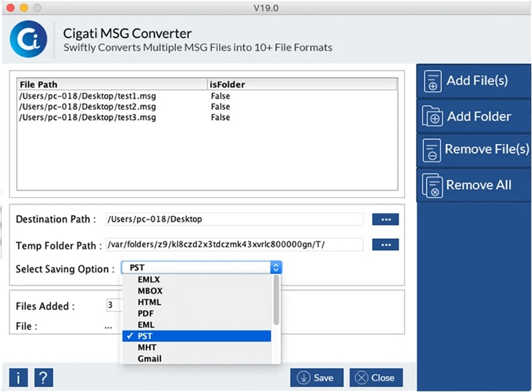This screenshot has width=532, height=392.
Task: Click the Destination Path text field
Action: (234, 219)
